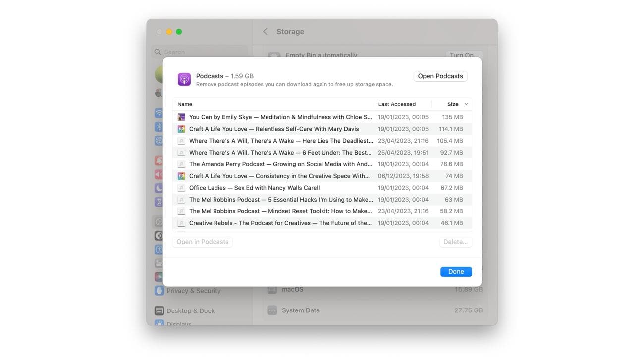Click the Done button
This screenshot has width=644, height=362.
tap(455, 271)
